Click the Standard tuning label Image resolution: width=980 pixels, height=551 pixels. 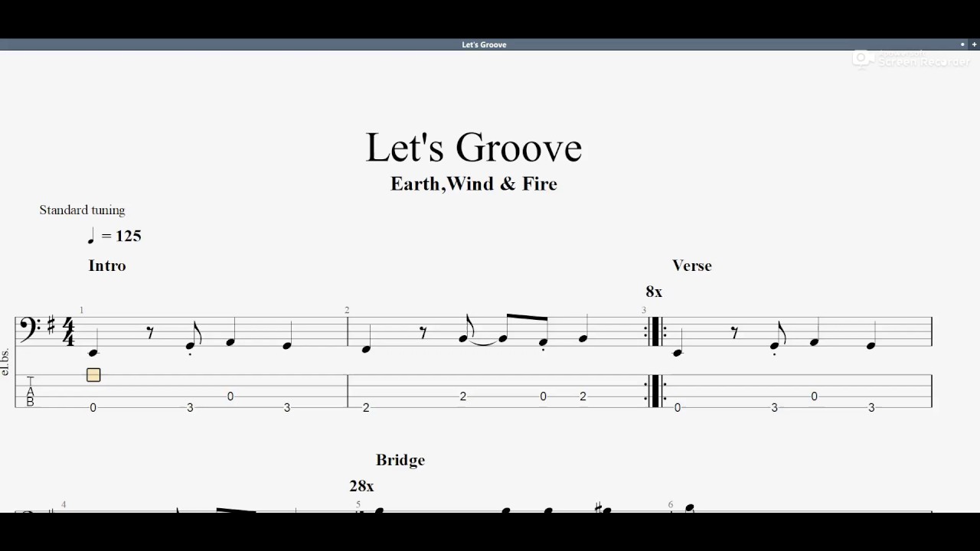[x=82, y=210]
